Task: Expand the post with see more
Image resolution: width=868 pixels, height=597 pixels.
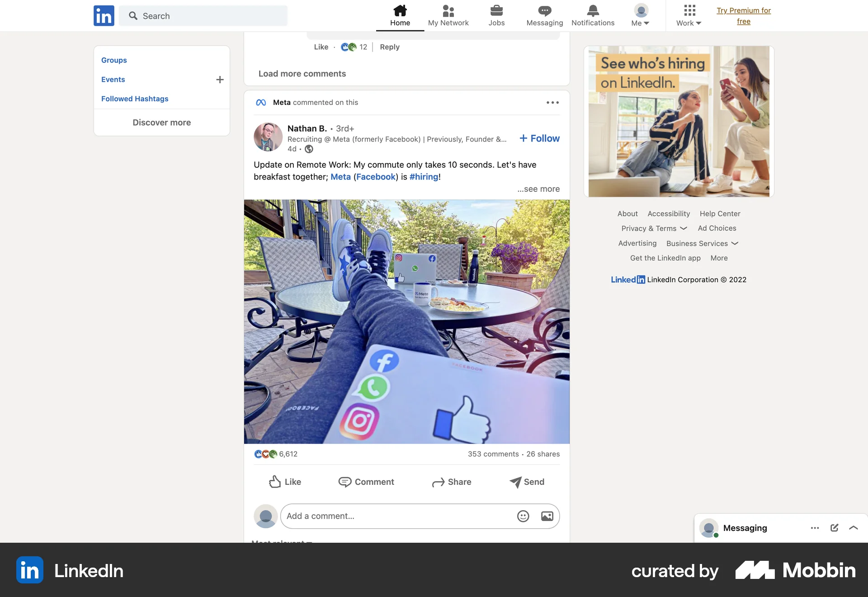Action: click(x=538, y=189)
